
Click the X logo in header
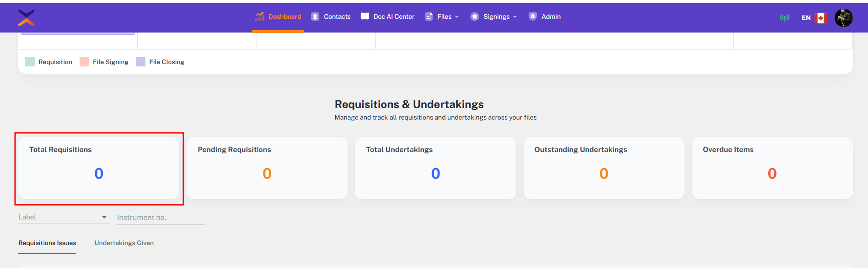[27, 18]
